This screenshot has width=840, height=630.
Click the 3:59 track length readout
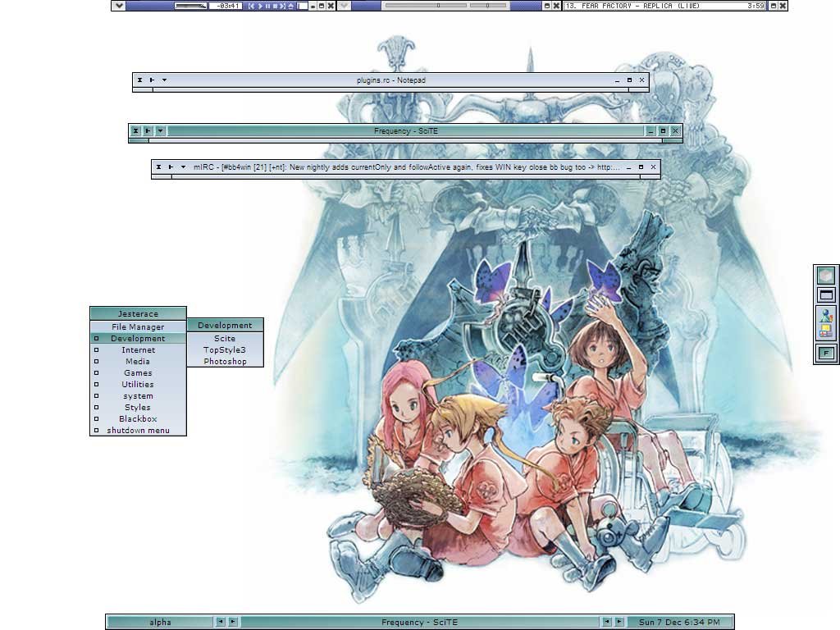[x=756, y=6]
